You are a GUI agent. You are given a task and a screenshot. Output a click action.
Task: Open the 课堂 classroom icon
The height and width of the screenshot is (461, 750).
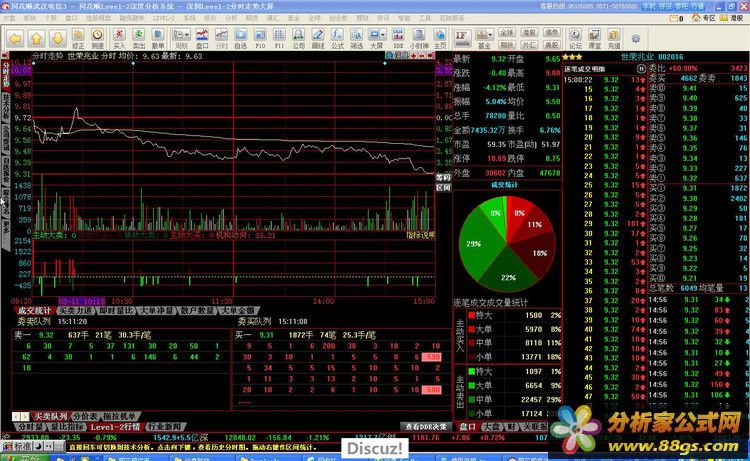595,38
